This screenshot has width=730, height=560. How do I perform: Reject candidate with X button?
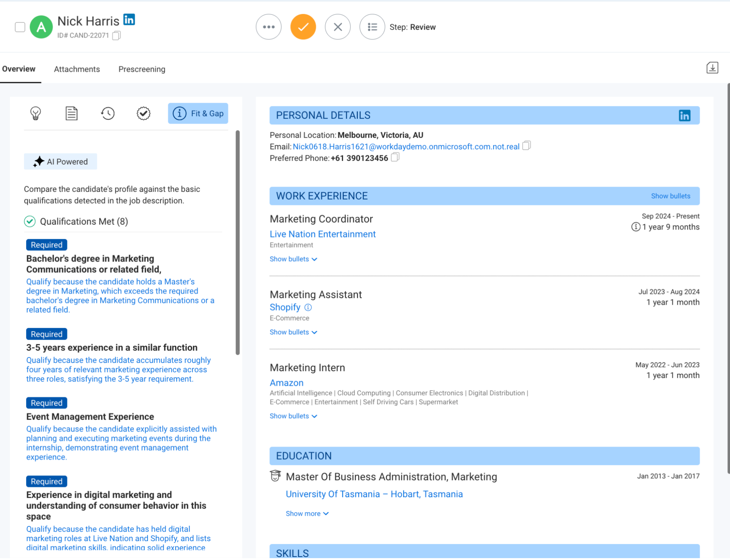[337, 27]
